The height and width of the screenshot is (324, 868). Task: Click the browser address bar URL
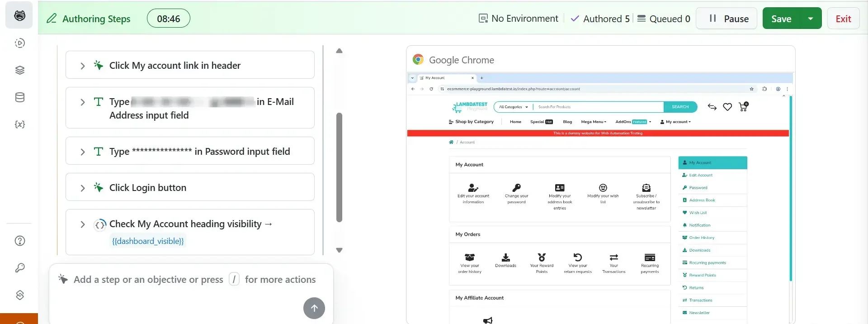click(x=513, y=89)
